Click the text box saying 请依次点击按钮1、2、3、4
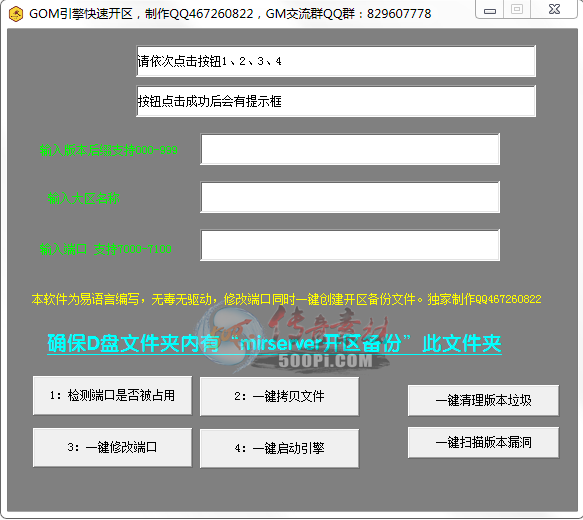The image size is (583, 520). point(336,61)
